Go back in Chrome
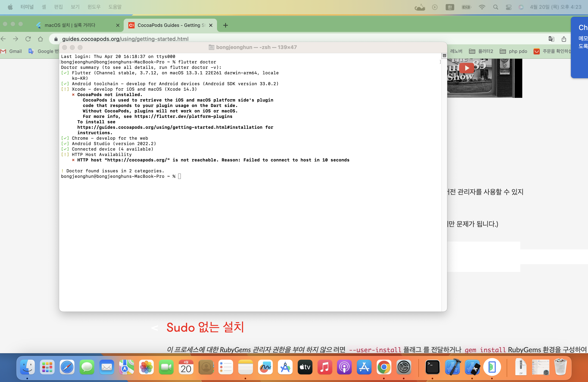The height and width of the screenshot is (382, 588). pyautogui.click(x=3, y=39)
